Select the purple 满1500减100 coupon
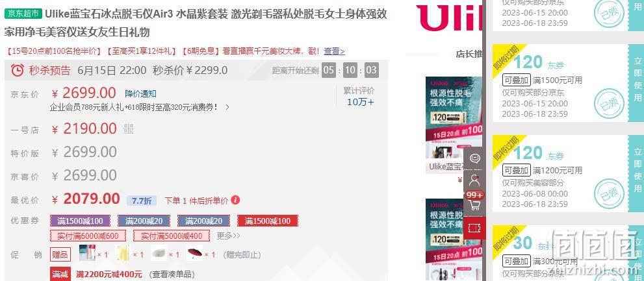 (80, 221)
